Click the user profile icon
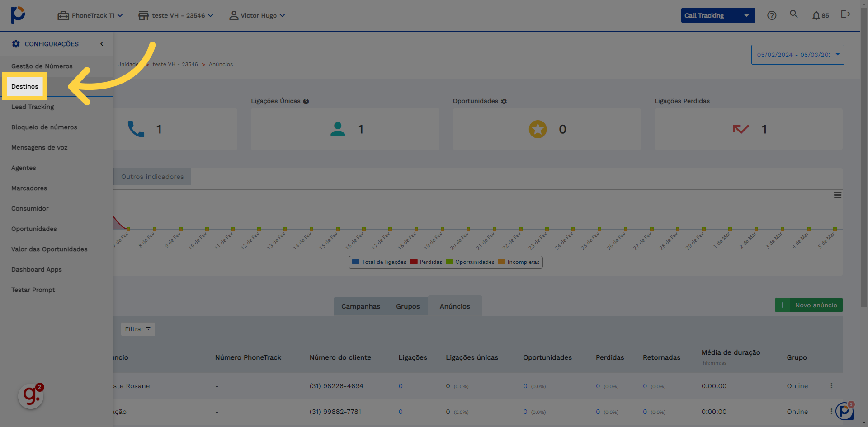Image resolution: width=868 pixels, height=427 pixels. [234, 15]
